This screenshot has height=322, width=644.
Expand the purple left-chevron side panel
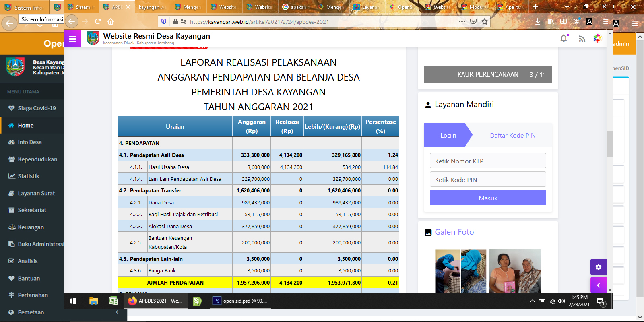point(598,285)
